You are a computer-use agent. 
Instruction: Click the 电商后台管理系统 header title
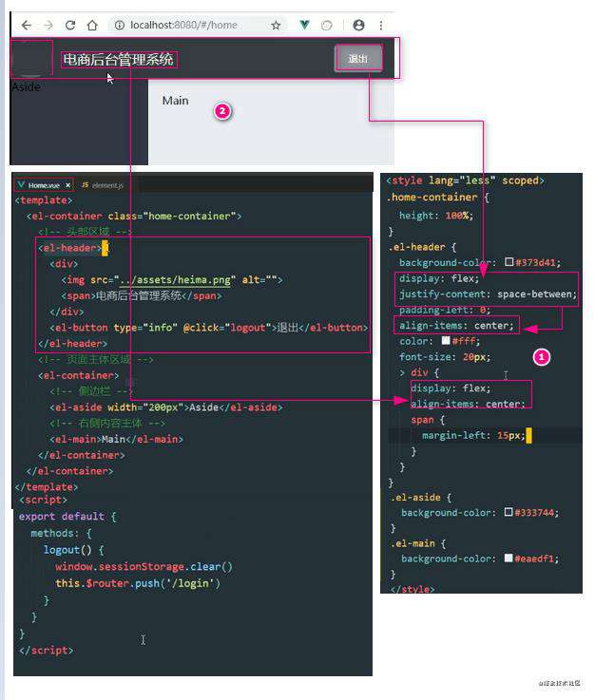(x=119, y=59)
